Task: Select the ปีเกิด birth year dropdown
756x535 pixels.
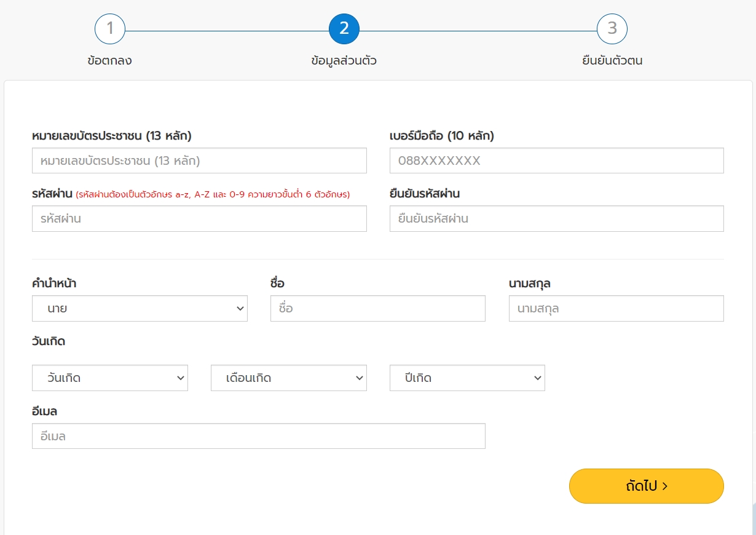Action: tap(467, 378)
